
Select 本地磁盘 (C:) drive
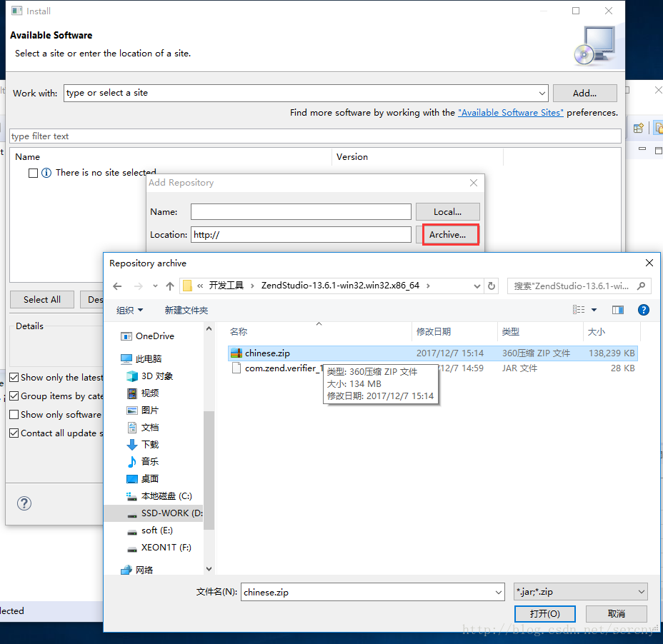pos(159,495)
